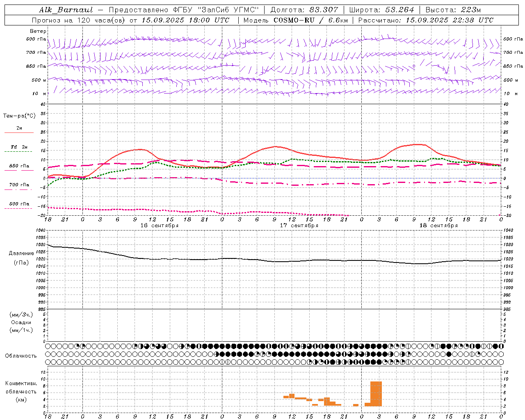This screenshot has height=420, width=525.
Task: Click the tallest orange convective cloud bar
Action: pyautogui.click(x=376, y=394)
